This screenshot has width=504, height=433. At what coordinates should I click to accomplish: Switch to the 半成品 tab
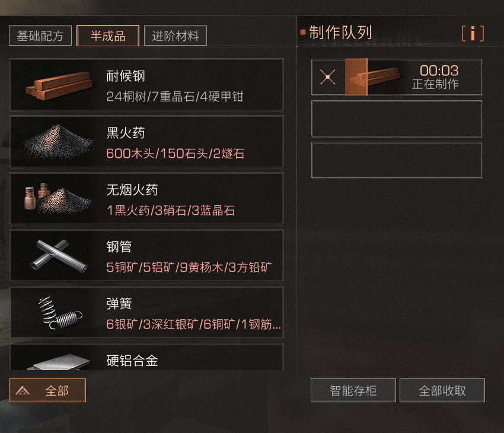[x=108, y=36]
